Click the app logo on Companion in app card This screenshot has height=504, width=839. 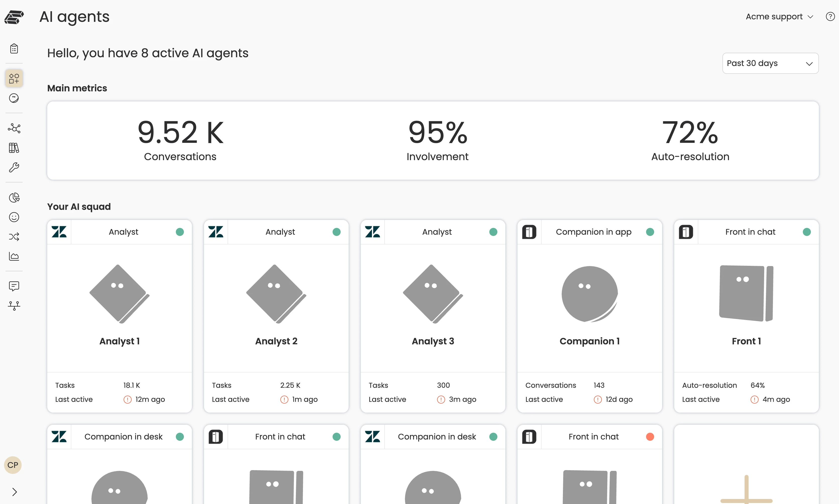tap(529, 232)
